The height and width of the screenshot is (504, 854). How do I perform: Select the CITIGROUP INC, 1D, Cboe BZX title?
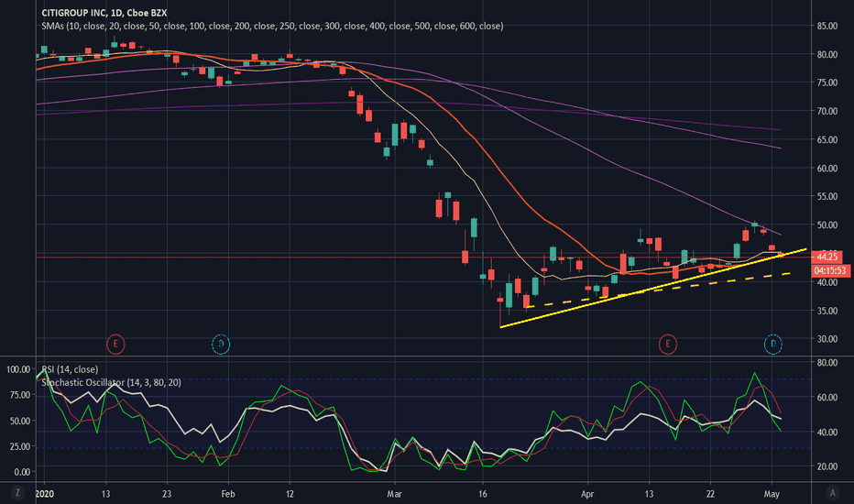coord(104,13)
